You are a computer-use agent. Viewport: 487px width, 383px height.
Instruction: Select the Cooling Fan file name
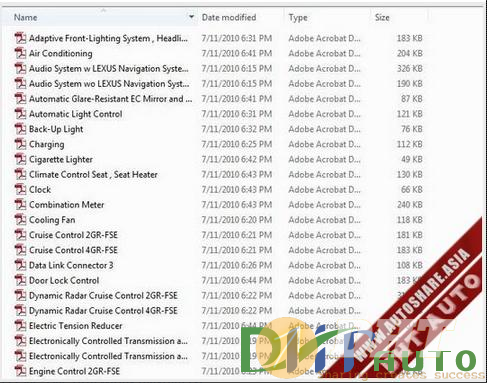coord(52,220)
